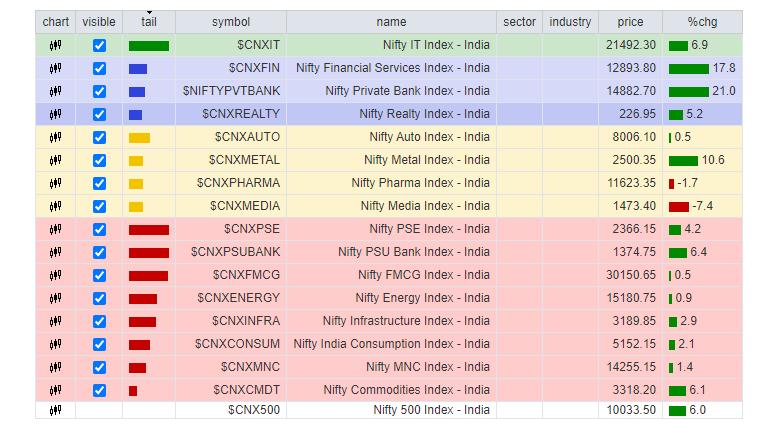Sort table by tail column header

pyautogui.click(x=148, y=22)
